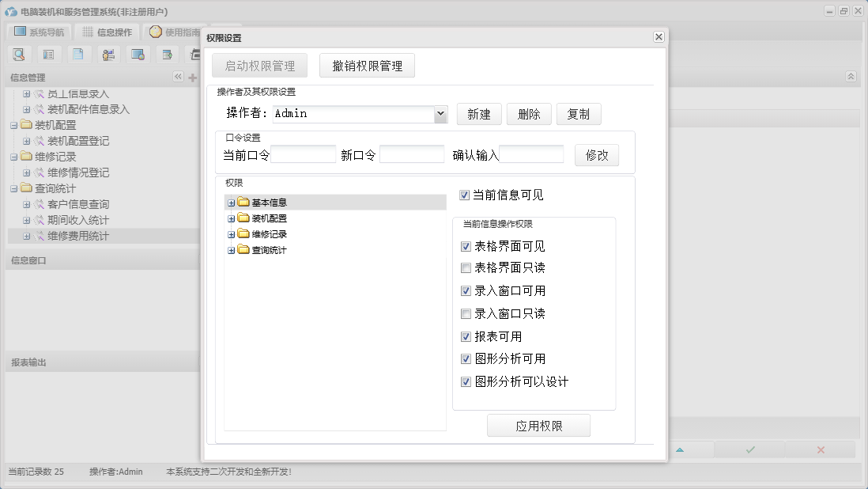Click the 当前记录数 25 status text
The width and height of the screenshot is (868, 489).
36,472
